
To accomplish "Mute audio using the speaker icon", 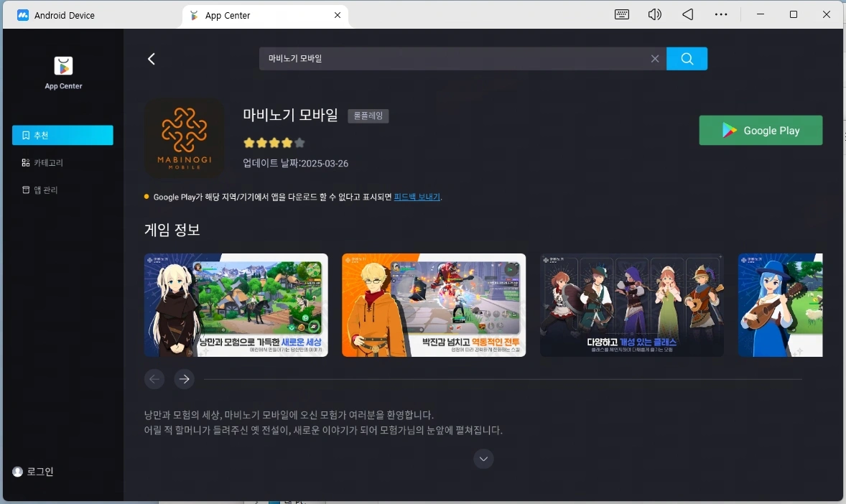I will click(654, 14).
